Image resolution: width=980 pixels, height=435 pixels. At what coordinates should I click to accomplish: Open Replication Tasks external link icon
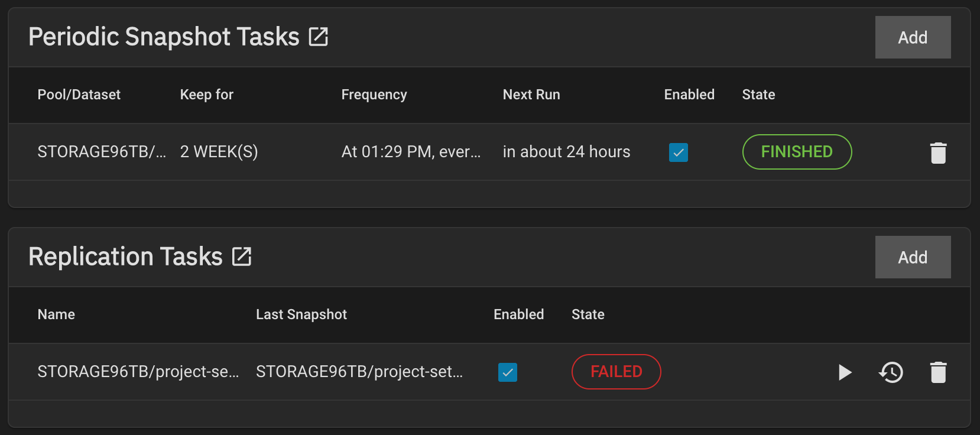tap(241, 257)
